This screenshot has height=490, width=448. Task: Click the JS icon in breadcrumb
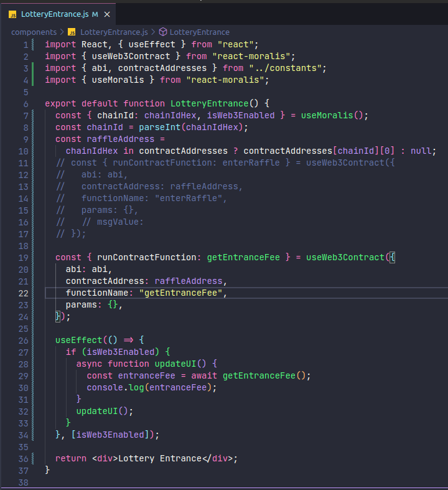(x=72, y=32)
